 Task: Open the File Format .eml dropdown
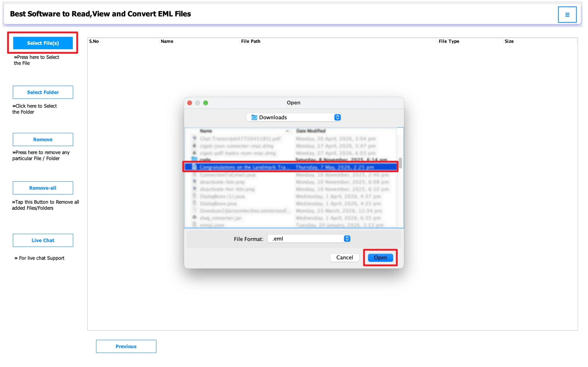pos(309,239)
